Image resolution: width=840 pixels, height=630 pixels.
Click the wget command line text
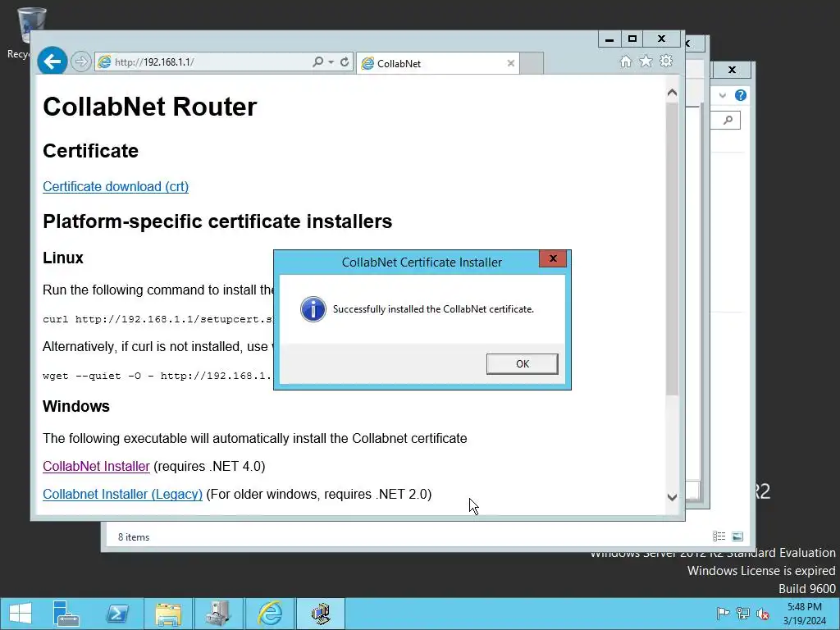click(x=158, y=376)
